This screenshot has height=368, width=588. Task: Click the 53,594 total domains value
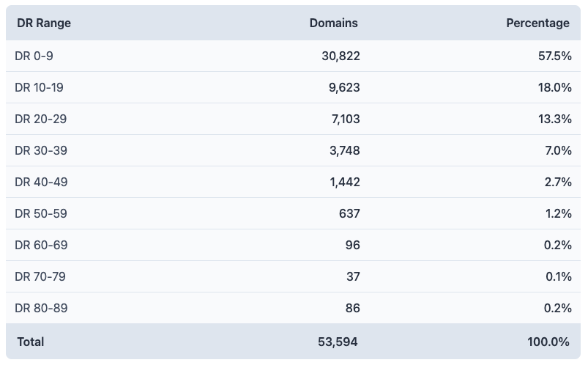[x=339, y=342]
